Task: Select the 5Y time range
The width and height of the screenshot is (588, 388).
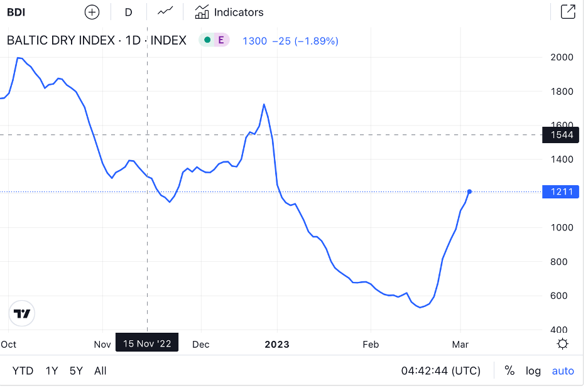Action: [x=76, y=370]
